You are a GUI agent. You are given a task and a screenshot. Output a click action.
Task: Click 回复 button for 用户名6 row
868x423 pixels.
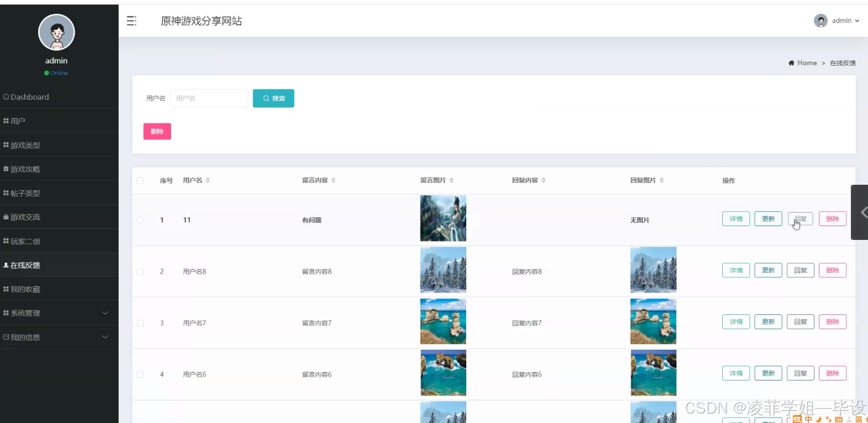click(x=801, y=373)
